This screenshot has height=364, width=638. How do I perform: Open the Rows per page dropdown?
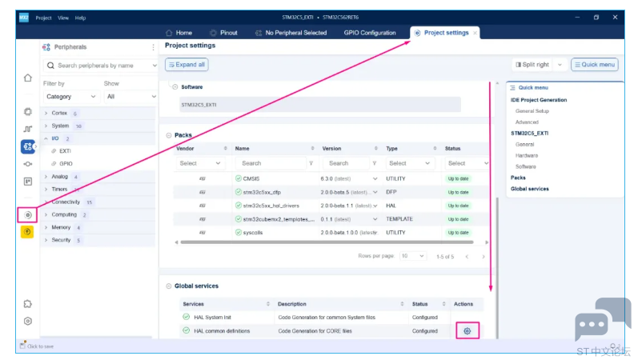tap(412, 256)
